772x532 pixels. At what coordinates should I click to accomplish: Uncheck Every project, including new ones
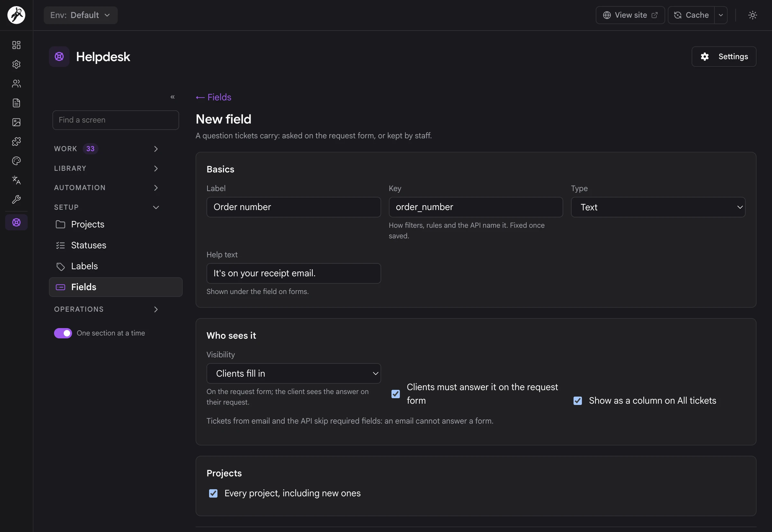coord(213,493)
